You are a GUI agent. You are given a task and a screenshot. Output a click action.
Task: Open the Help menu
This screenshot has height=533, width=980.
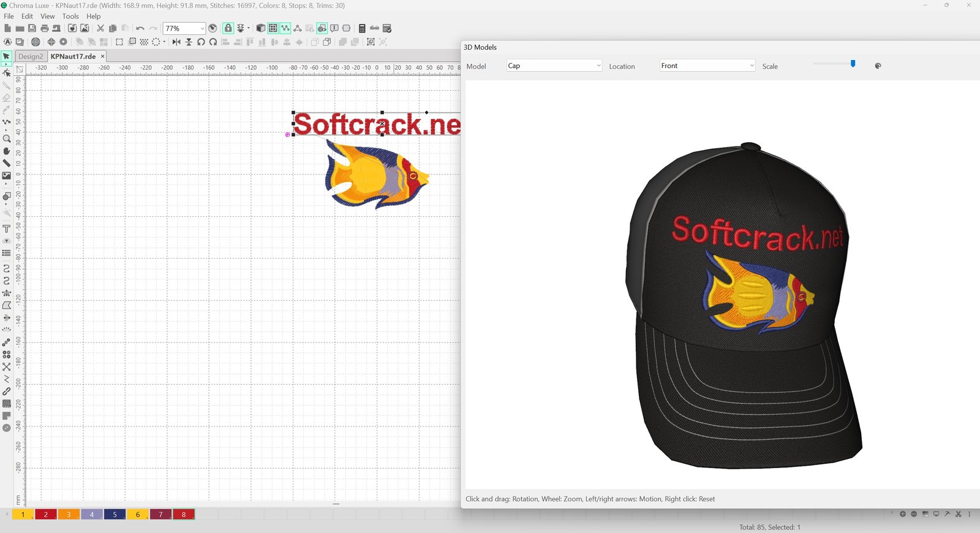pyautogui.click(x=93, y=17)
